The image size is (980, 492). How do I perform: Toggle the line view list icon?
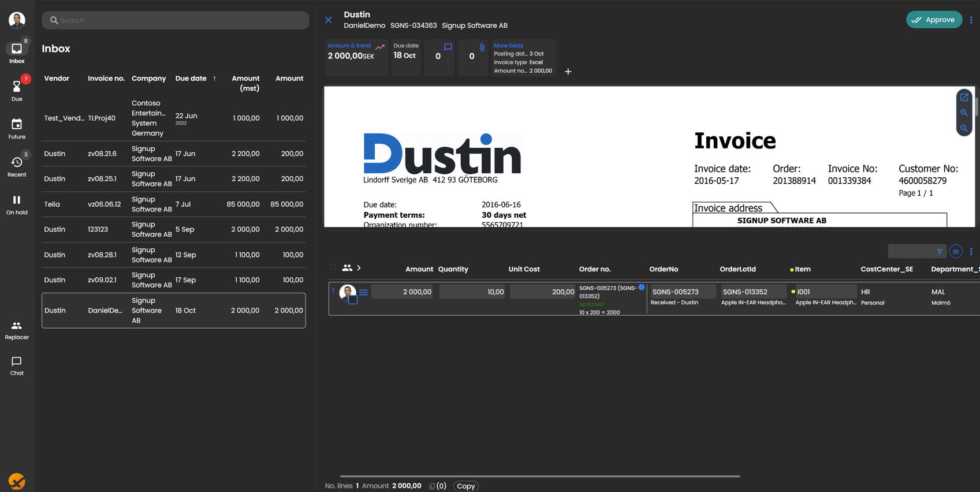click(x=956, y=252)
